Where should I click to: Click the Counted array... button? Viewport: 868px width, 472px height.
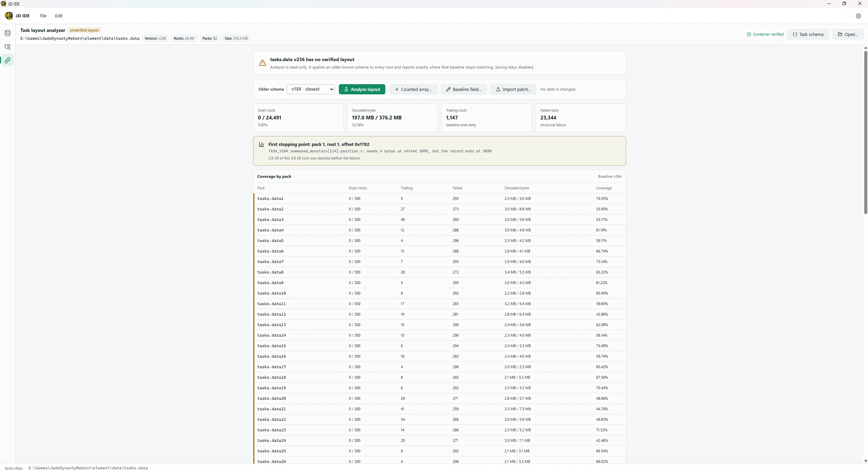(x=413, y=89)
